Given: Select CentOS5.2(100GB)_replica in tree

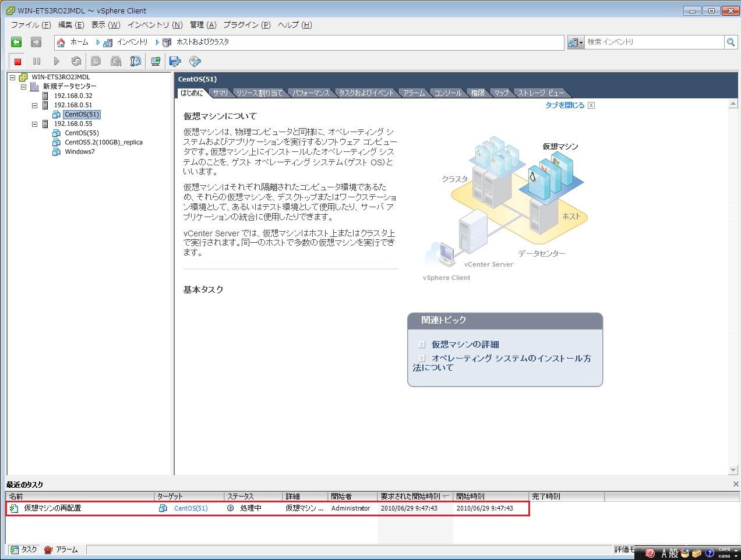Looking at the screenshot, I should pos(104,142).
